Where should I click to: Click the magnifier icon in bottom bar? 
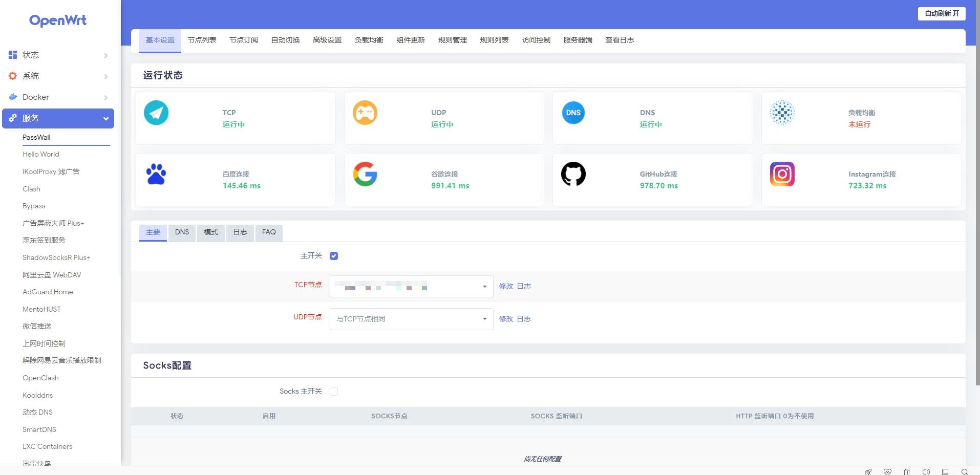point(965,471)
